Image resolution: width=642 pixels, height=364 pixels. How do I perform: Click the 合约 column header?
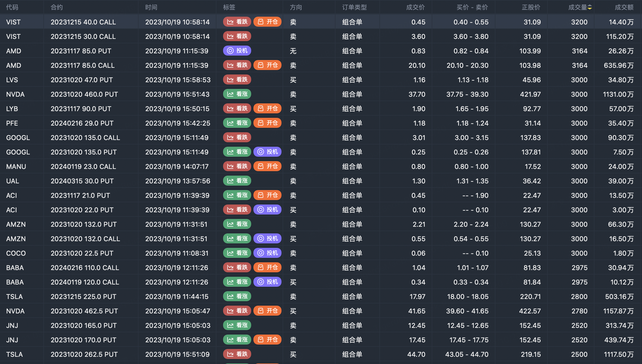[x=57, y=7]
